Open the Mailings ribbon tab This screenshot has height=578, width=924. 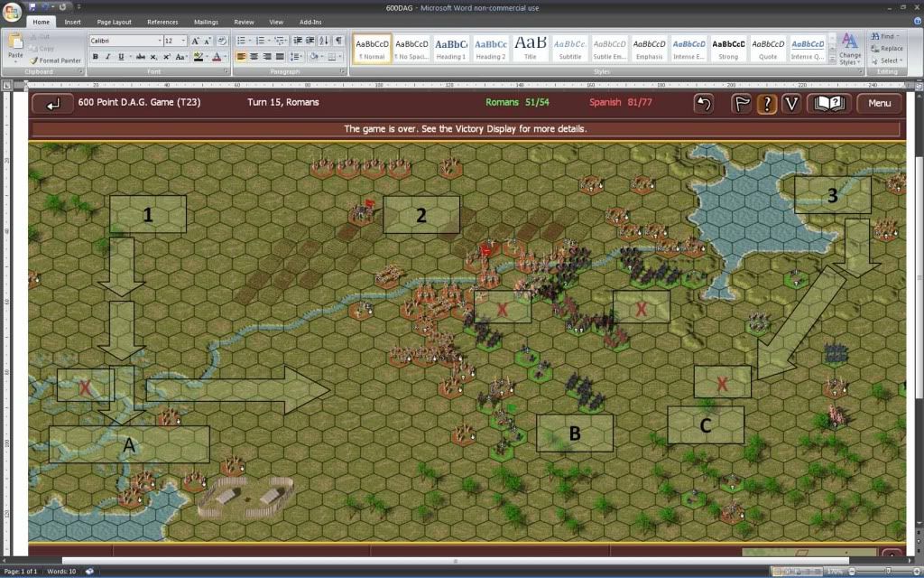(x=206, y=22)
